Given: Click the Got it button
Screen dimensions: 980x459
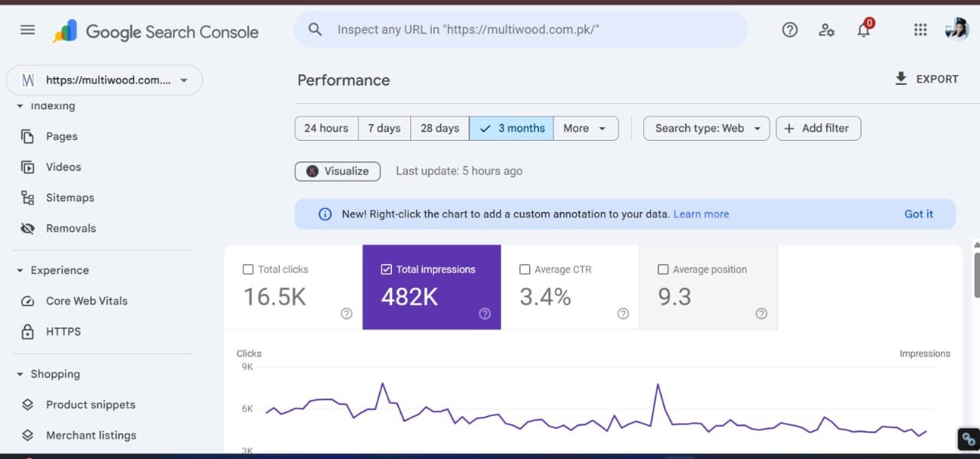Looking at the screenshot, I should tap(918, 214).
